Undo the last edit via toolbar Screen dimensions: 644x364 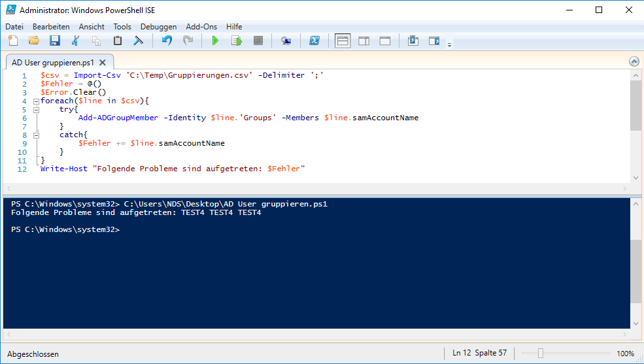(x=167, y=41)
